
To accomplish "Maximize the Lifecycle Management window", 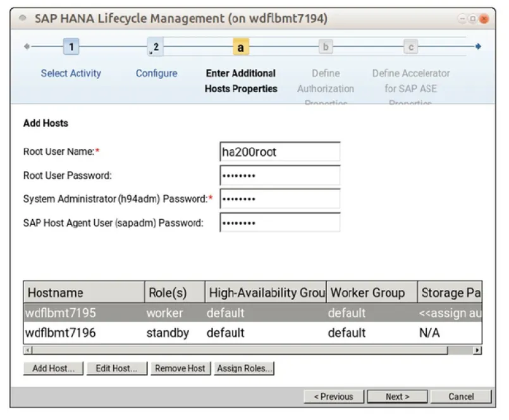I will point(473,19).
